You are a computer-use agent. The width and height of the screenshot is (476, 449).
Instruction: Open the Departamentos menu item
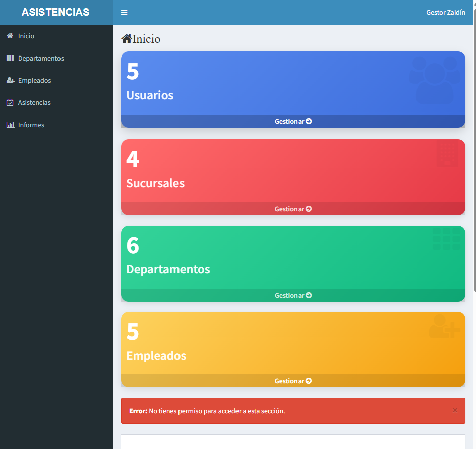[41, 59]
